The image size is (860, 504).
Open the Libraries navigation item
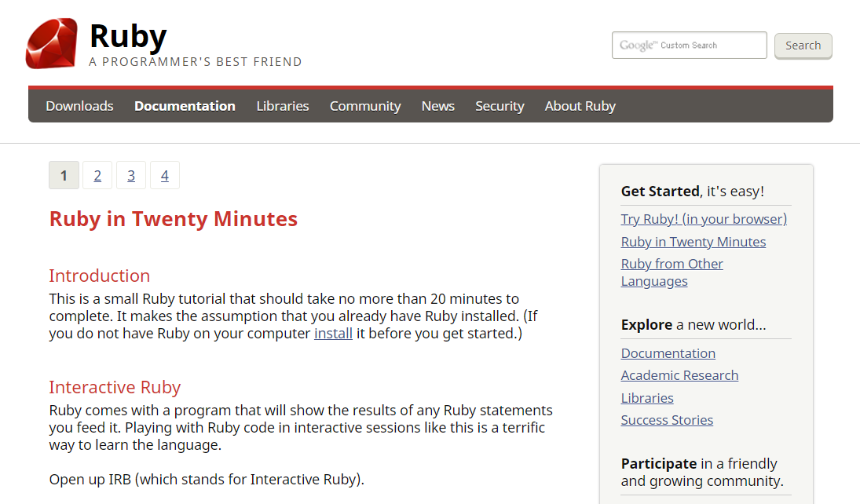coord(282,105)
